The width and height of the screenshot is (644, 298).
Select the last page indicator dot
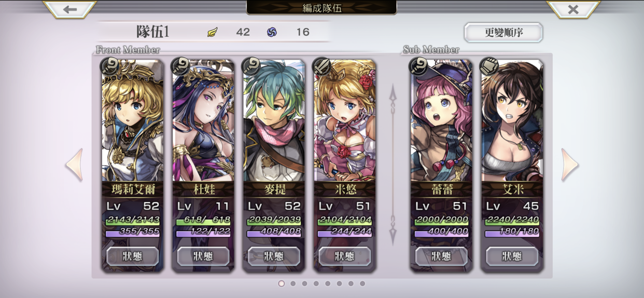[x=362, y=283]
